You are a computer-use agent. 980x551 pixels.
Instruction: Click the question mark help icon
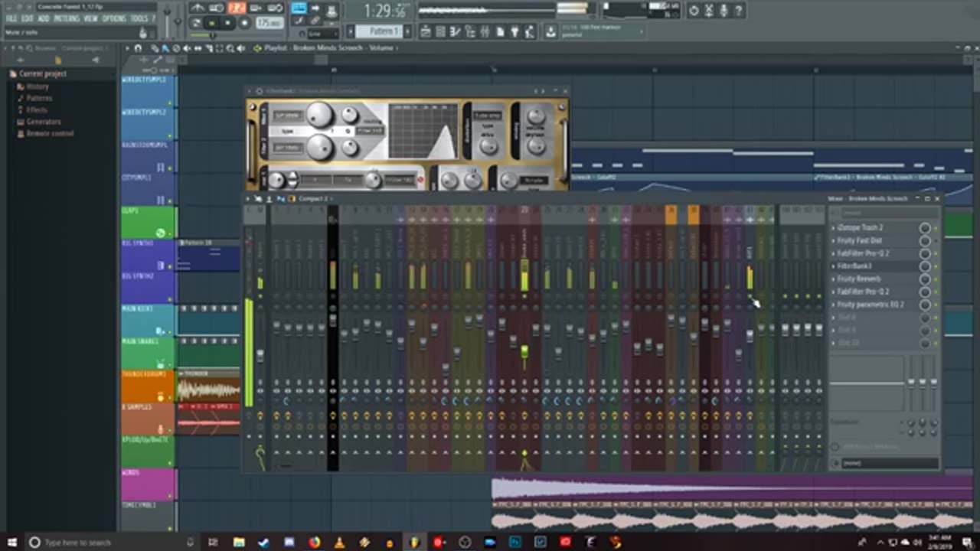click(738, 10)
